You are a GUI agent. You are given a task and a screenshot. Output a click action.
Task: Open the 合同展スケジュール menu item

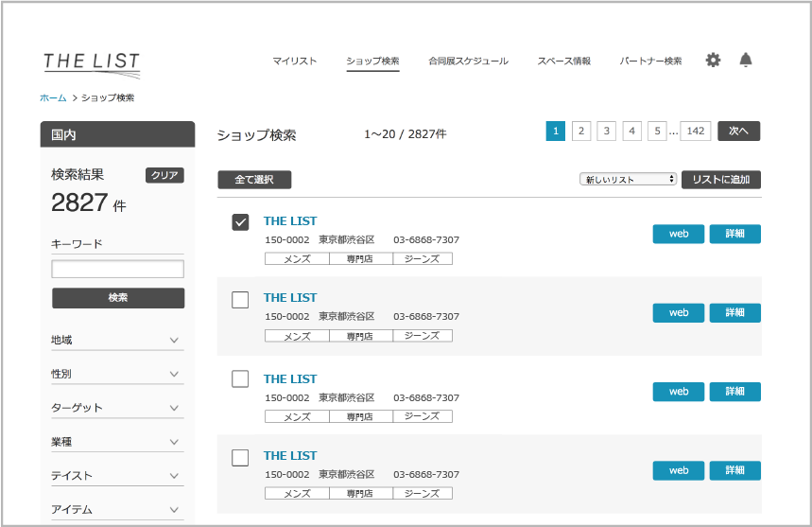pos(468,61)
